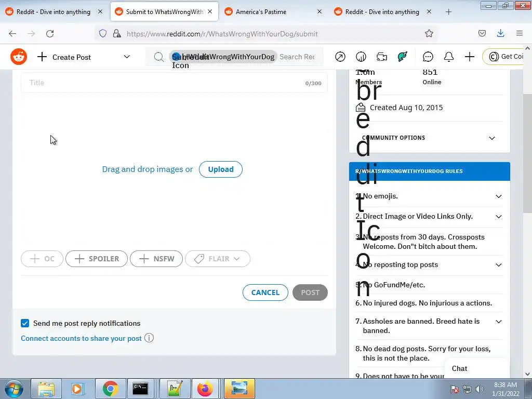
Task: Close the Submit to WhatsWrongWith tab
Action: tap(210, 12)
